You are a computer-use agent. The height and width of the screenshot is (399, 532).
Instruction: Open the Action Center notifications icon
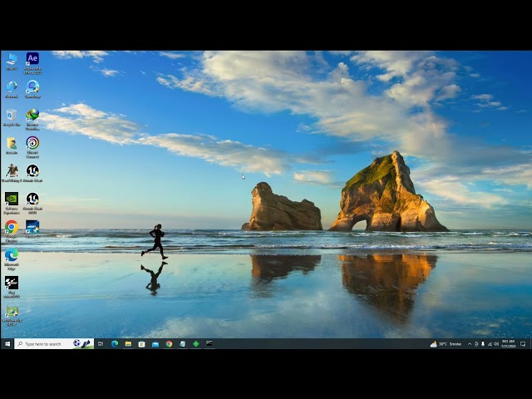(523, 343)
